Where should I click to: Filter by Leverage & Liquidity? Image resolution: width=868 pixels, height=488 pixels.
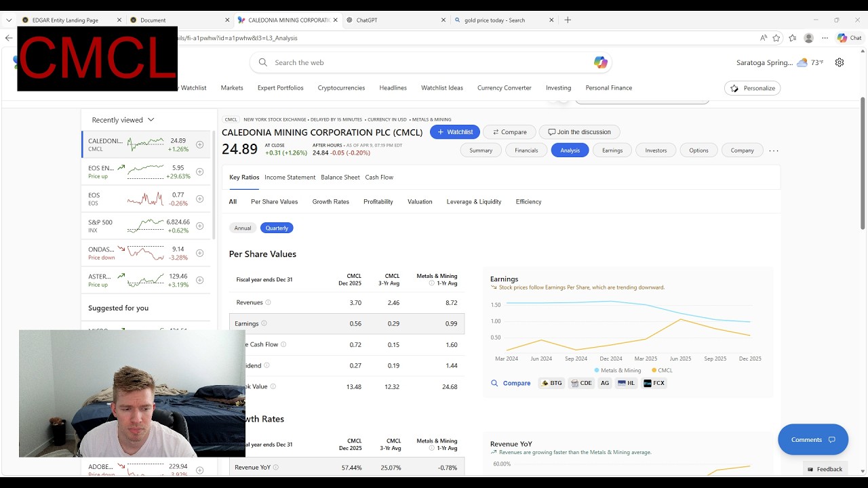[474, 201]
